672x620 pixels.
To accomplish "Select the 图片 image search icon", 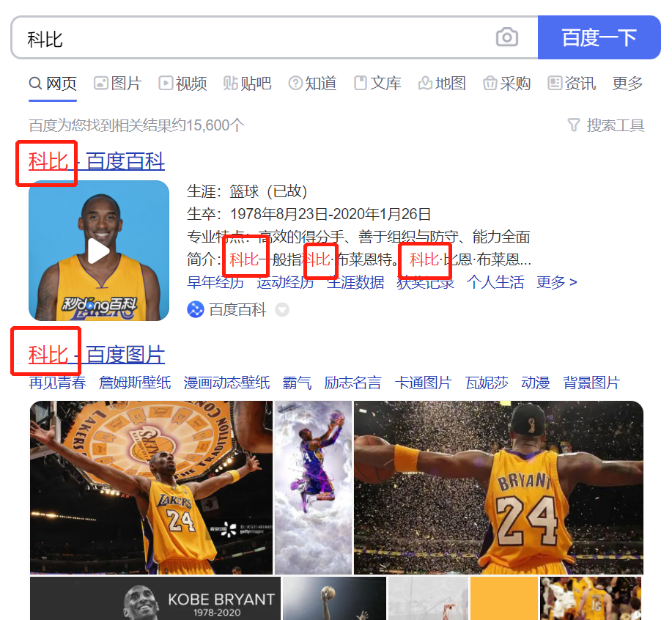I will (x=100, y=83).
